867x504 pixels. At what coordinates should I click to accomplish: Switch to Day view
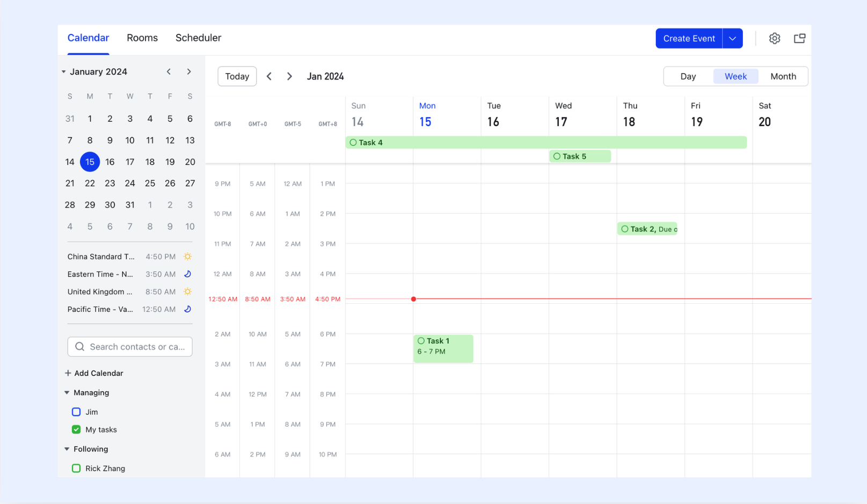coord(688,76)
